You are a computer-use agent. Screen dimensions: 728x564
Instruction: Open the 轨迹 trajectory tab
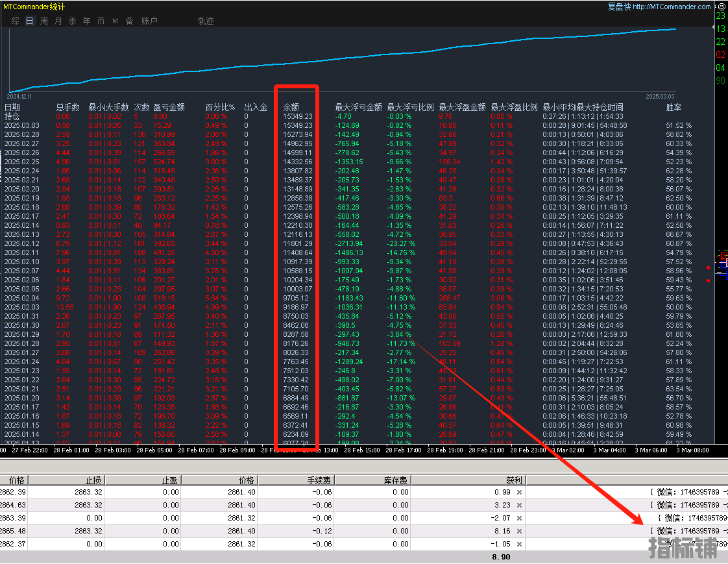(206, 21)
